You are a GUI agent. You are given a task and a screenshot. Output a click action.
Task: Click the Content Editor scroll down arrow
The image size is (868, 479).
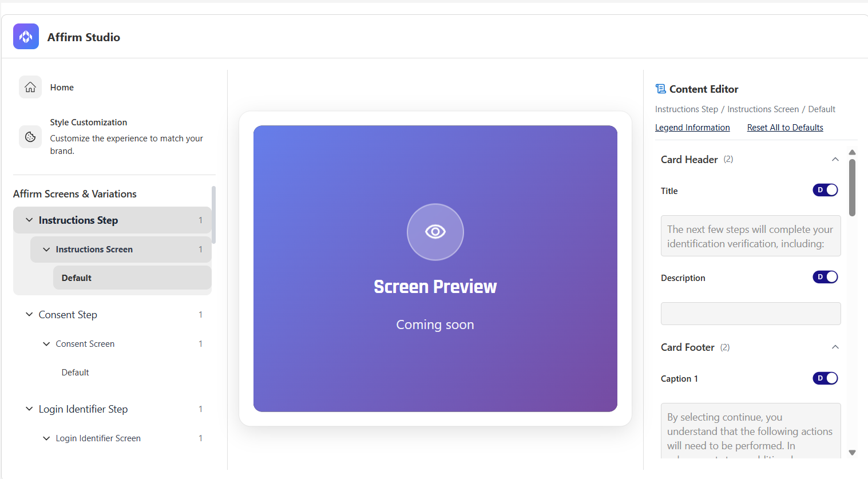click(x=852, y=453)
